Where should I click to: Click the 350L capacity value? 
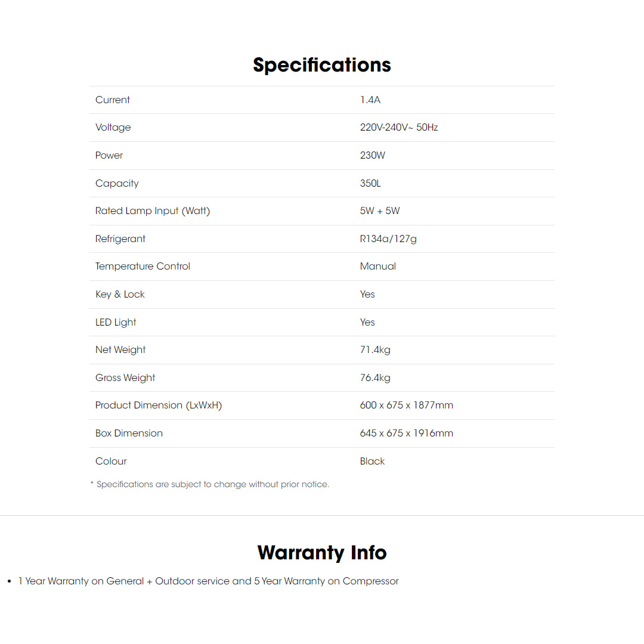click(x=370, y=184)
